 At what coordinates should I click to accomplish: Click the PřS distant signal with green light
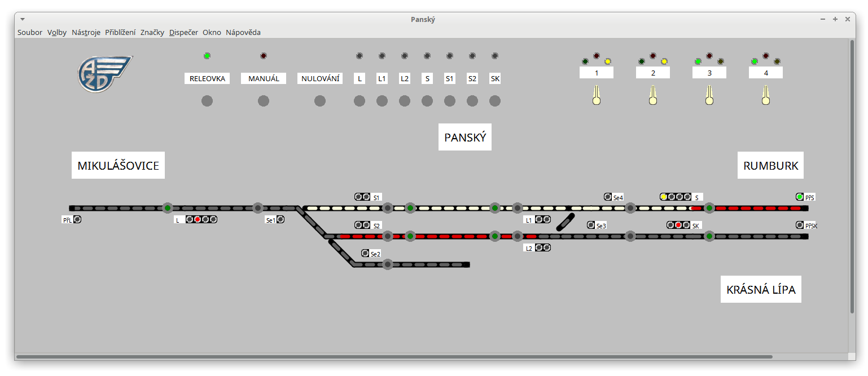click(x=800, y=197)
